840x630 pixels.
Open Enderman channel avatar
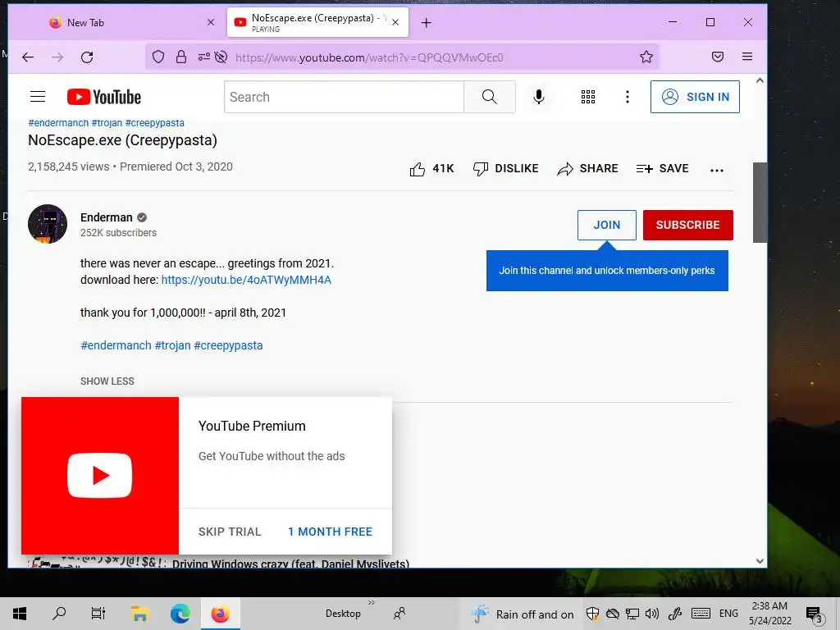(48, 224)
